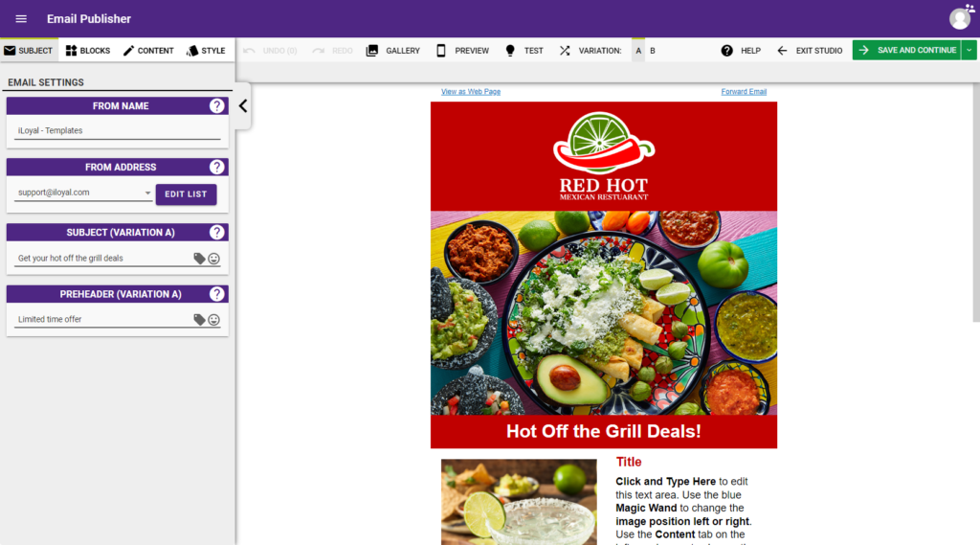The width and height of the screenshot is (980, 545).
Task: Show help for Subject (Variation A)
Action: coord(217,232)
